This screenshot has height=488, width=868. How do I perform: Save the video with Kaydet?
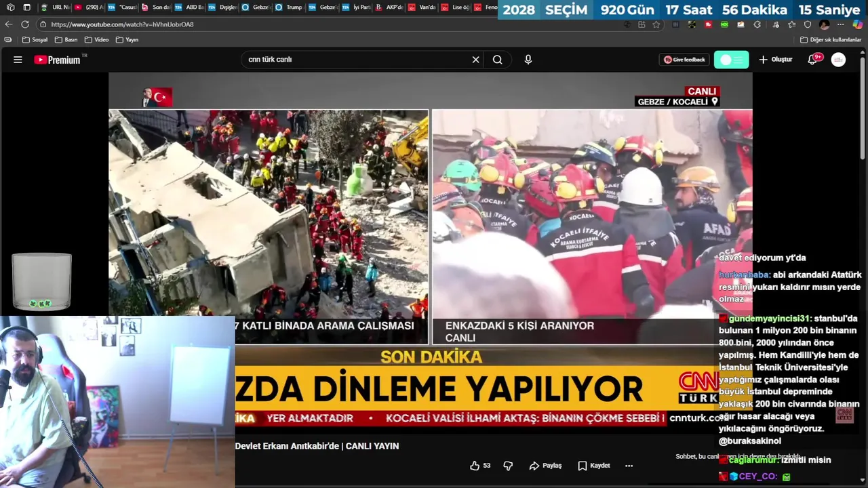(594, 466)
